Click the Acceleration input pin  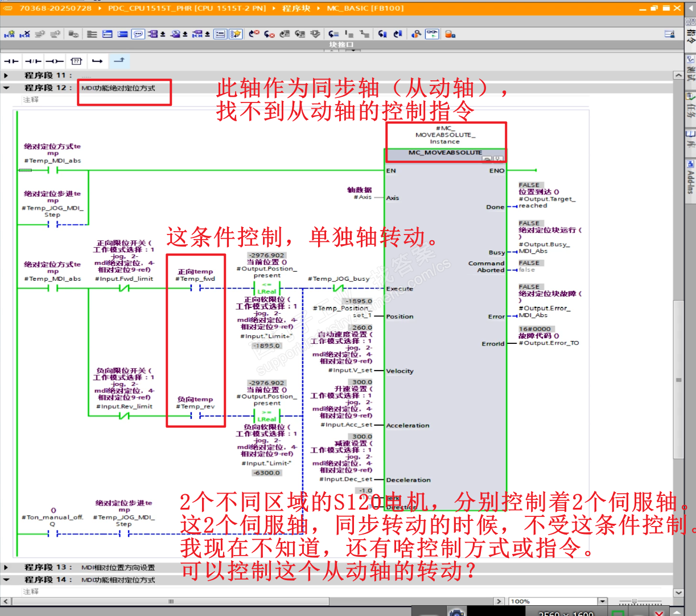click(407, 426)
